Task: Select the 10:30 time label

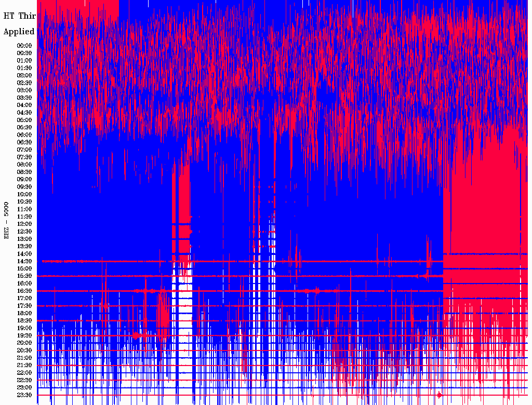Action: pos(24,202)
